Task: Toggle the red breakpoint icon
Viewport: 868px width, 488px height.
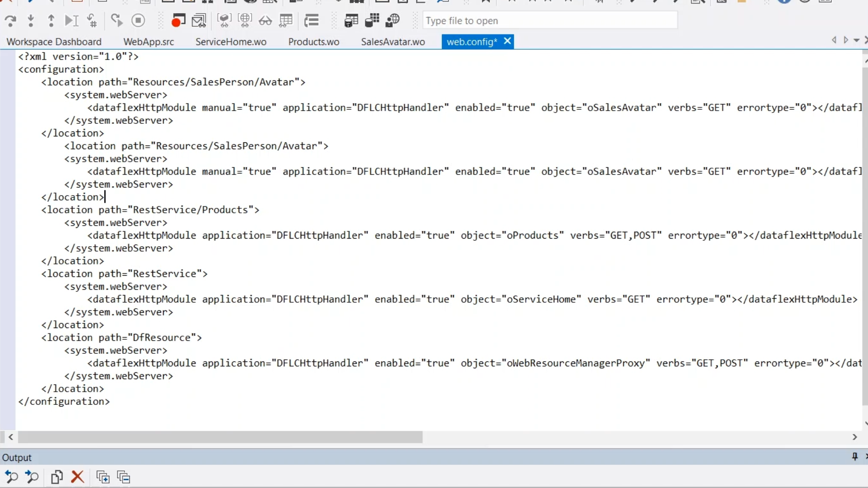Action: coord(178,21)
